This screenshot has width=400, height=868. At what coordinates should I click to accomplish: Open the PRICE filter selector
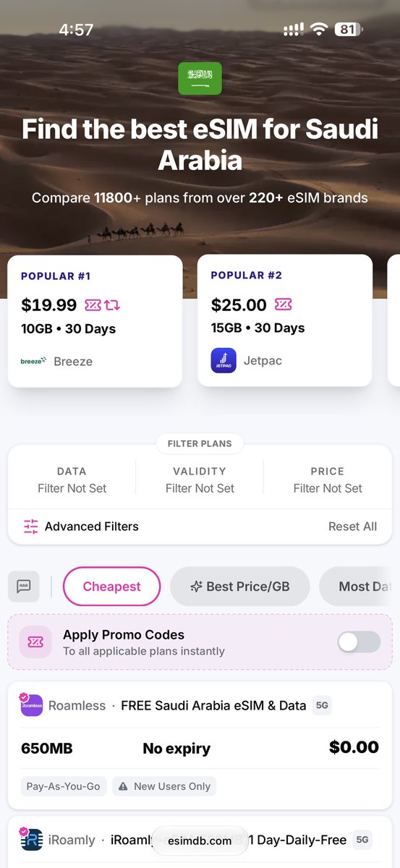328,480
